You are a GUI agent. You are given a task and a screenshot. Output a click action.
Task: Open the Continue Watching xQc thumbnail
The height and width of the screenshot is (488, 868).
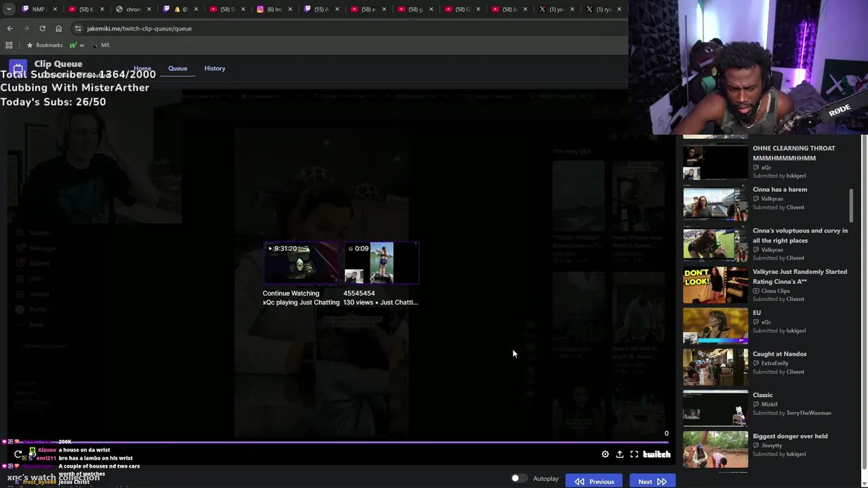[x=301, y=263]
